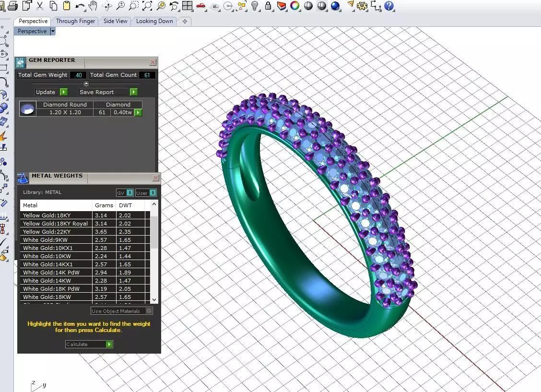Click the Save Report button
Viewport: 541px width, 392px height.
pos(108,92)
